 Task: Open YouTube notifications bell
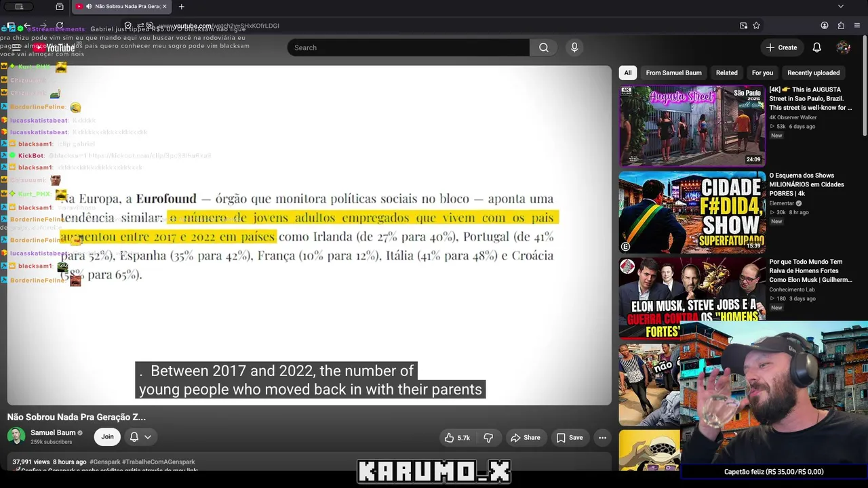point(817,47)
